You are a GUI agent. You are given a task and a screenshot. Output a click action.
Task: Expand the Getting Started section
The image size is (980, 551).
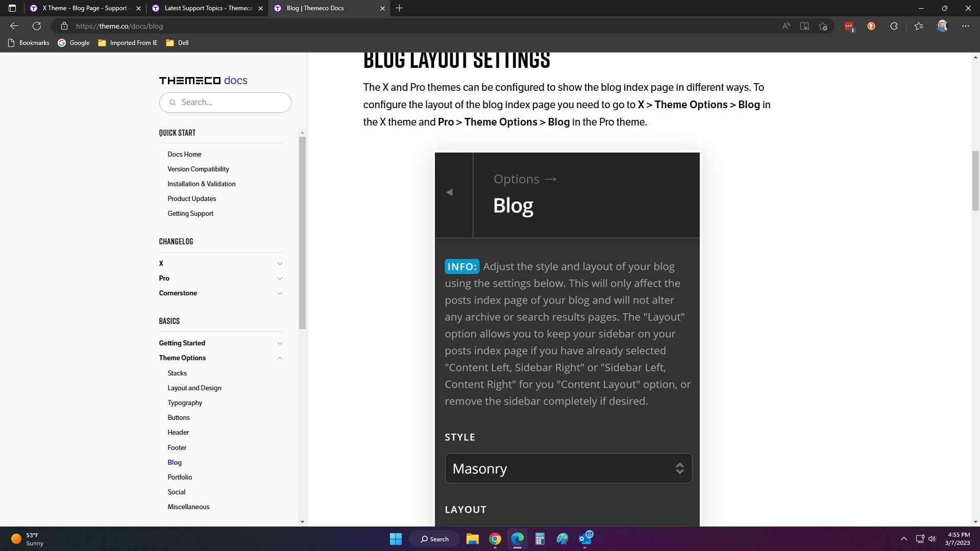pyautogui.click(x=279, y=343)
